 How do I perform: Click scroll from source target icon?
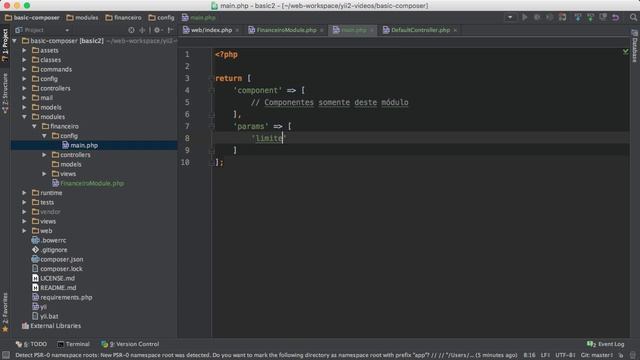pyautogui.click(x=131, y=30)
